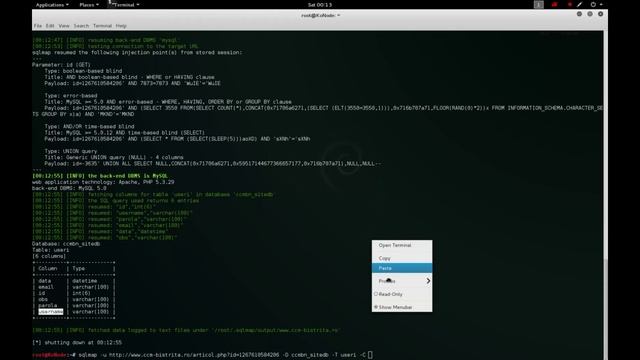Open the File menu of the terminal
This screenshot has height=360, width=640.
coord(38,26)
